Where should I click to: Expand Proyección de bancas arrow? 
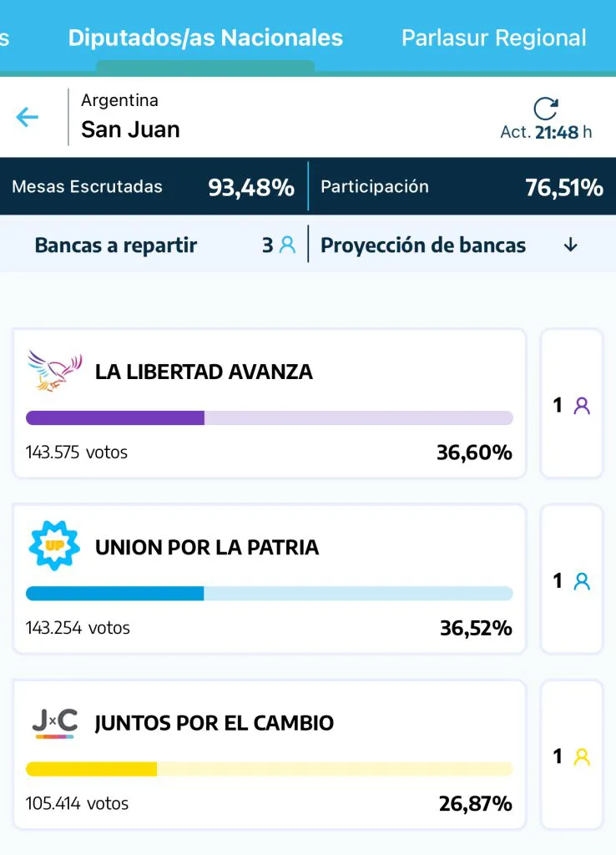(x=571, y=245)
